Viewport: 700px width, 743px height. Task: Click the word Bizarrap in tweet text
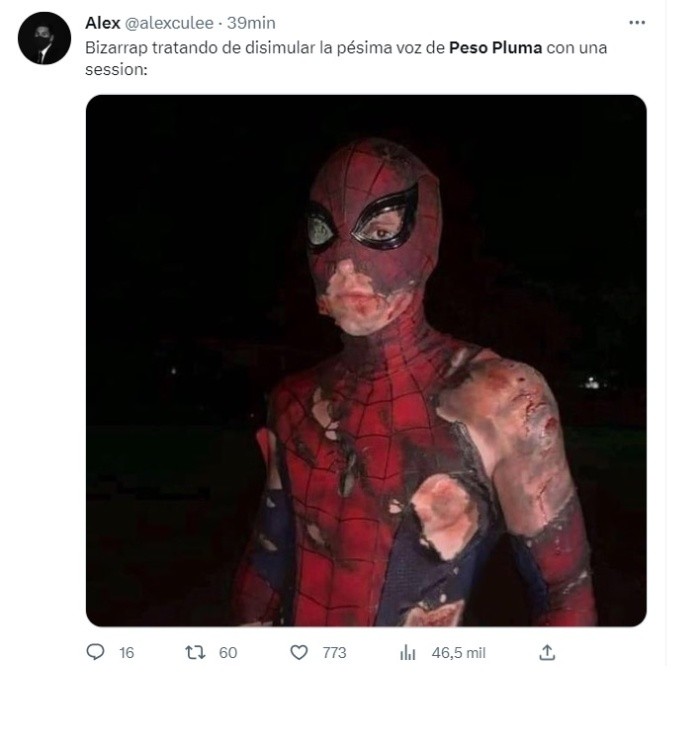[116, 48]
